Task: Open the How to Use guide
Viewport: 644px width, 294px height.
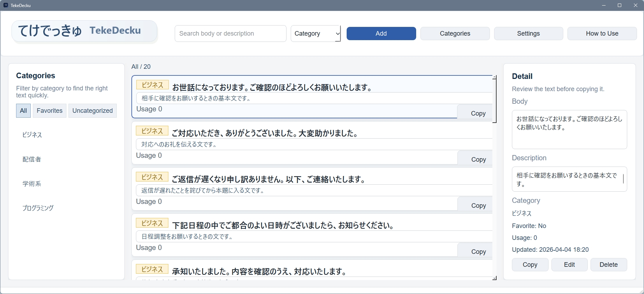Action: coord(602,34)
